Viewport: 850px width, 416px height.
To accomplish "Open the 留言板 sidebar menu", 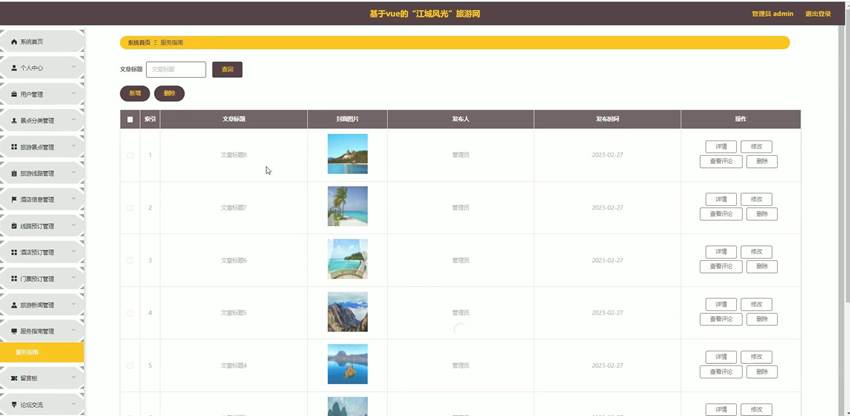I will click(x=42, y=378).
